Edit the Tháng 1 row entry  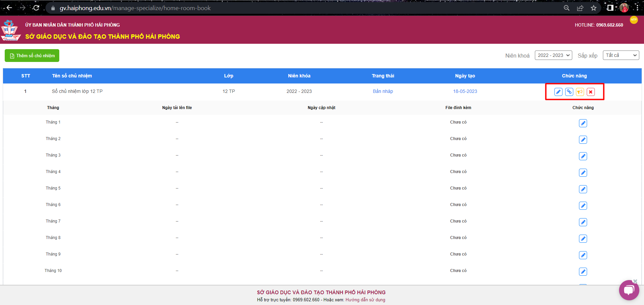[x=583, y=123]
